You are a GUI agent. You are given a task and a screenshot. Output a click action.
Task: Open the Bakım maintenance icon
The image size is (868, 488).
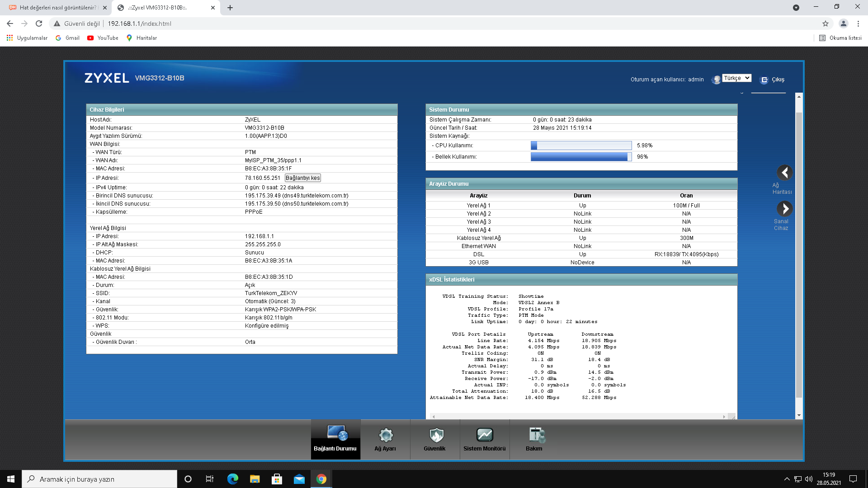click(535, 435)
